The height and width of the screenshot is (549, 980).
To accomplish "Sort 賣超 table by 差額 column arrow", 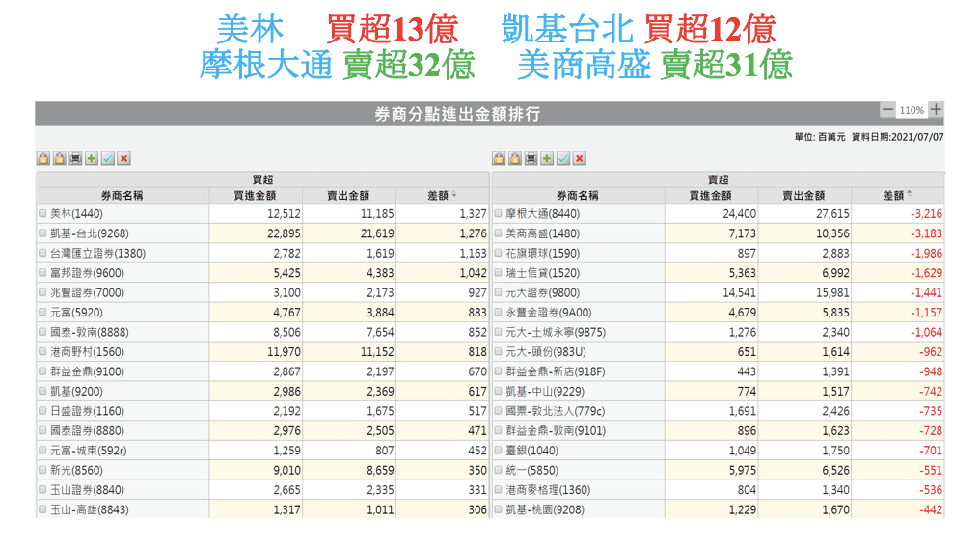I will 910,195.
